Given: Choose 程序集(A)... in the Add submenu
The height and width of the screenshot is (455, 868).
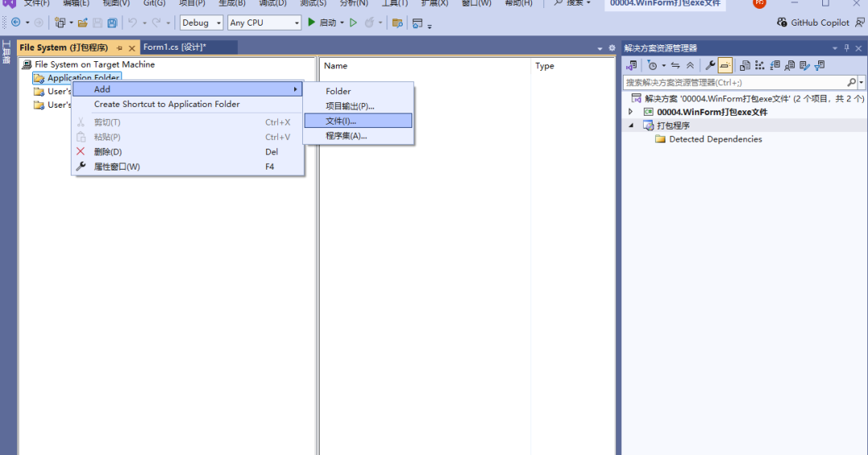Looking at the screenshot, I should pos(358,136).
